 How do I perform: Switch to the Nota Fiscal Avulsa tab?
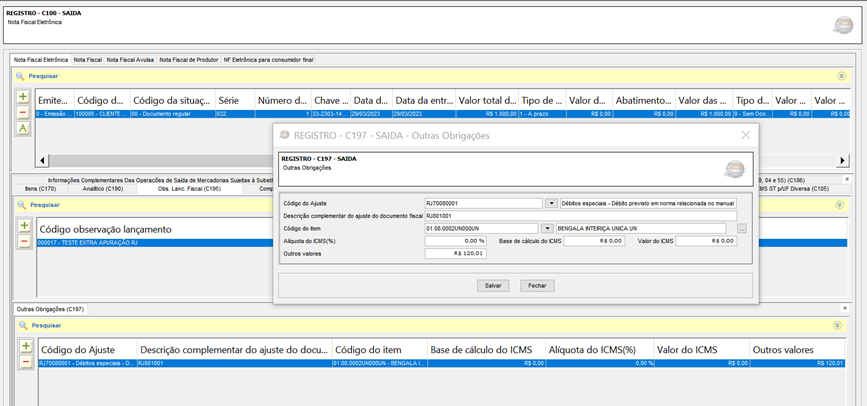tap(130, 60)
